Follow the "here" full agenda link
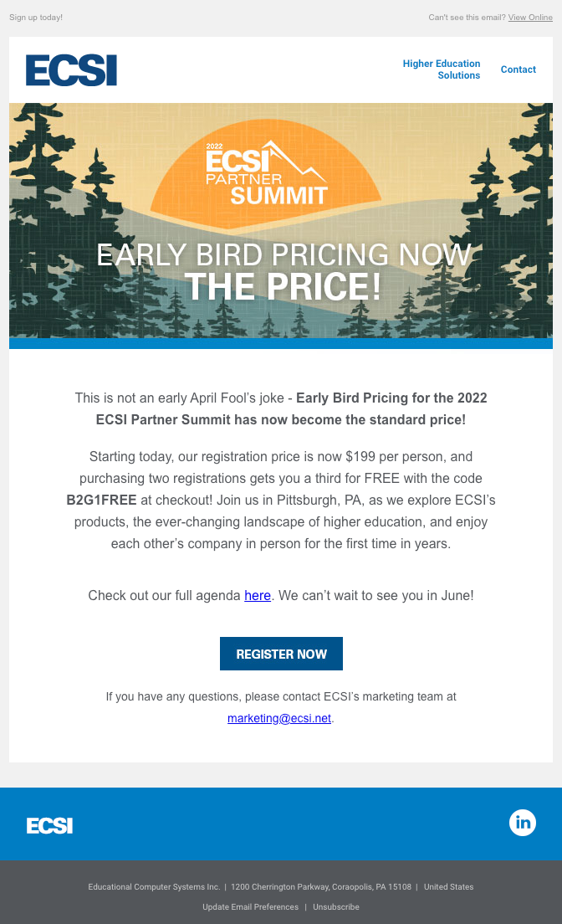Viewport: 562px width, 924px height. [x=258, y=596]
